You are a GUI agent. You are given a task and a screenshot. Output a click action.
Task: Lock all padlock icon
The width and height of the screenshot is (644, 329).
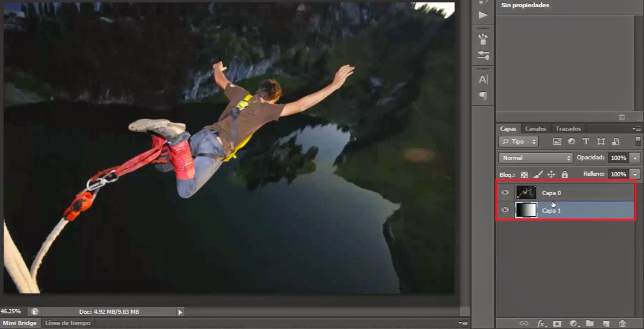tap(565, 174)
